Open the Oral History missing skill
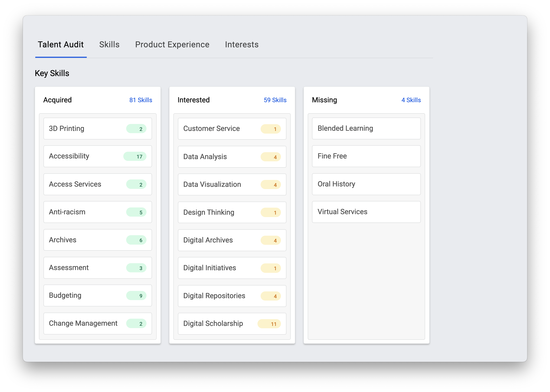Image resolution: width=550 pixels, height=392 pixels. pyautogui.click(x=366, y=184)
